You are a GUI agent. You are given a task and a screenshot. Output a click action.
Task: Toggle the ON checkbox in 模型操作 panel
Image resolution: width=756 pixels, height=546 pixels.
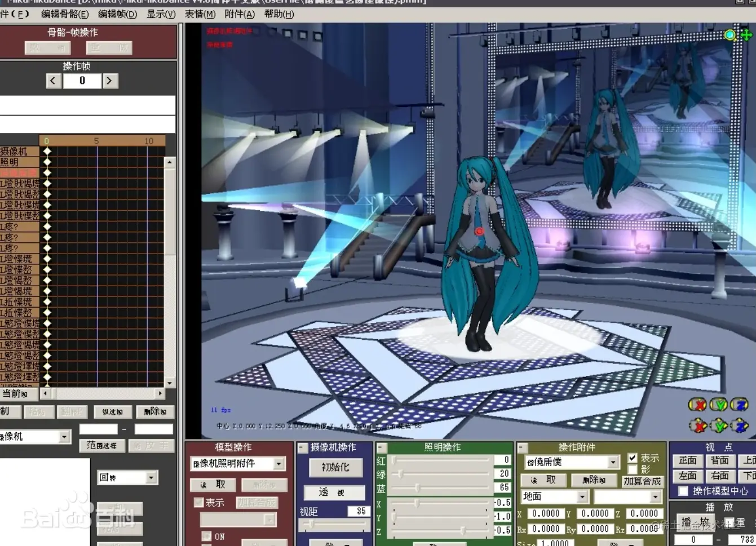pyautogui.click(x=206, y=536)
